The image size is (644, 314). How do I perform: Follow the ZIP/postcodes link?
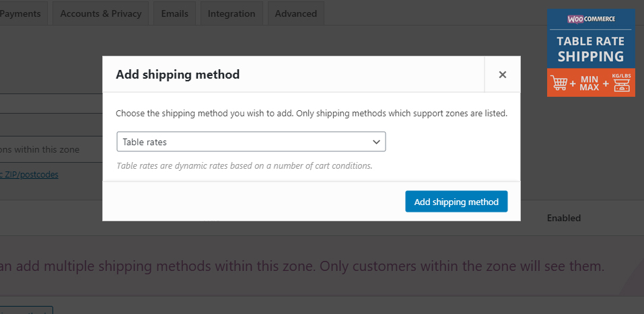[29, 174]
